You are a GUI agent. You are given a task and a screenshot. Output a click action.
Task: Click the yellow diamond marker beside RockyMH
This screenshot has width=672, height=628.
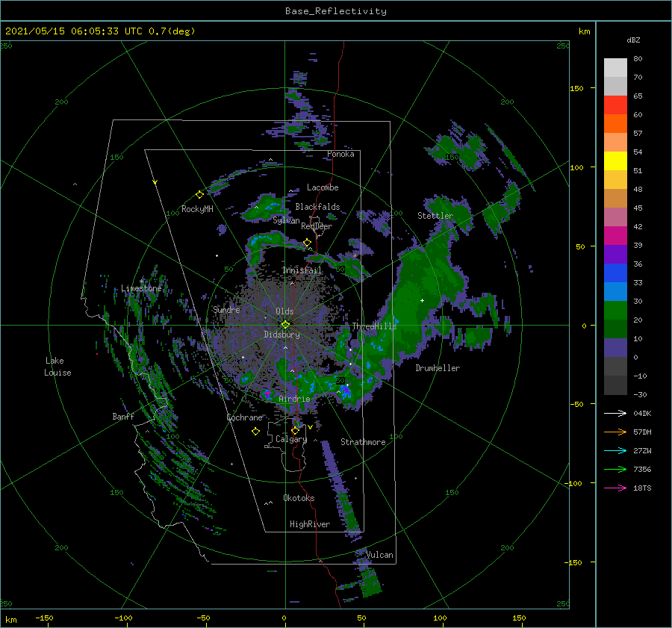click(x=199, y=195)
